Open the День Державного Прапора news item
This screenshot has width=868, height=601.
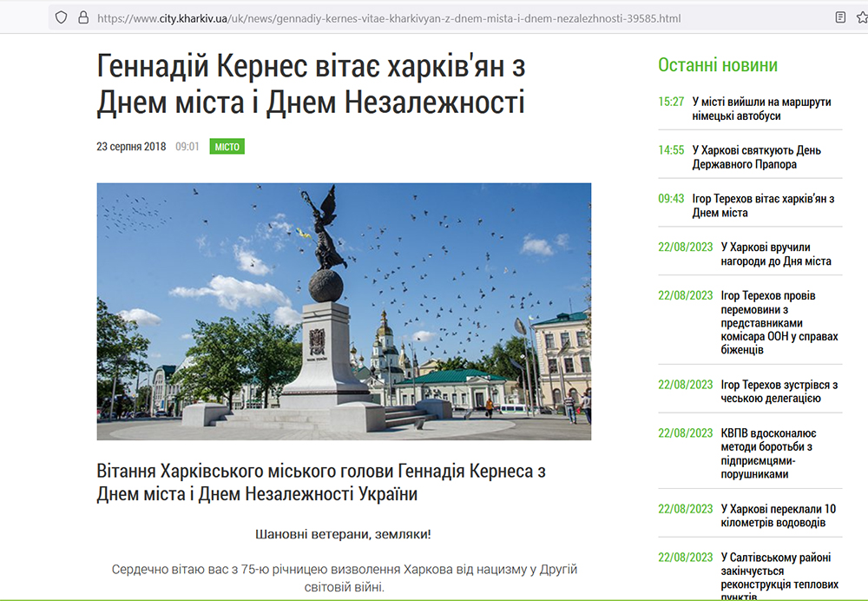coord(756,157)
